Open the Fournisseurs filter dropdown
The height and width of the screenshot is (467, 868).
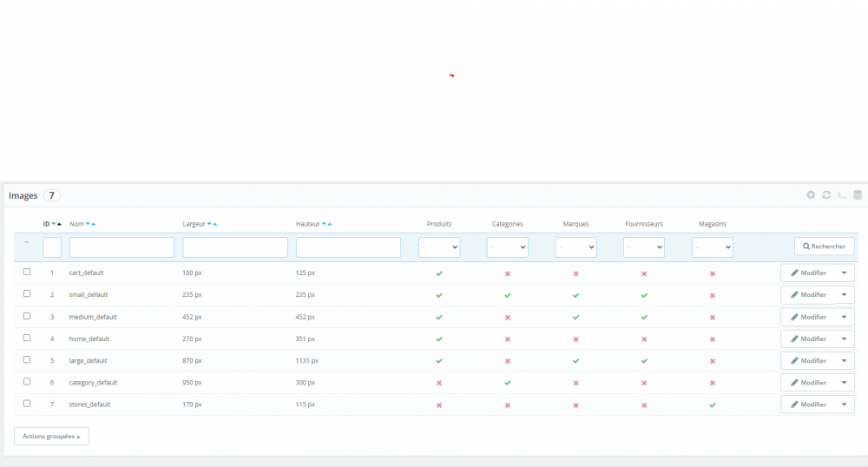[644, 247]
